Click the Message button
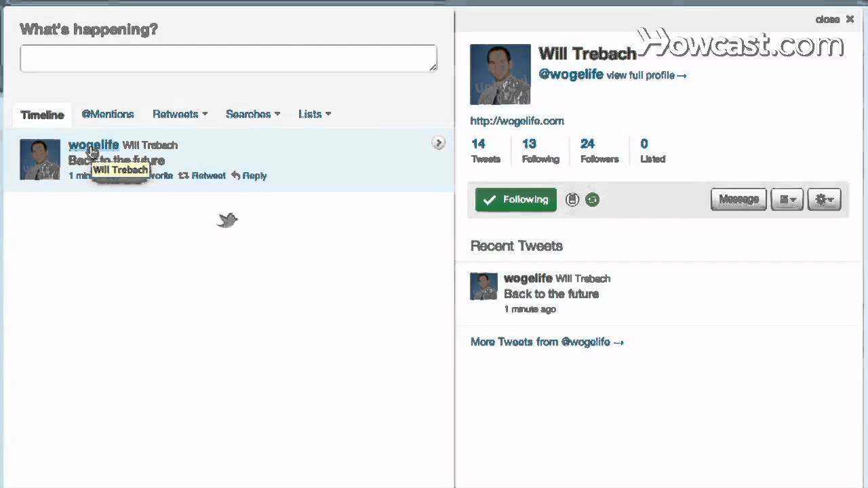Image resolution: width=868 pixels, height=488 pixels. tap(738, 199)
